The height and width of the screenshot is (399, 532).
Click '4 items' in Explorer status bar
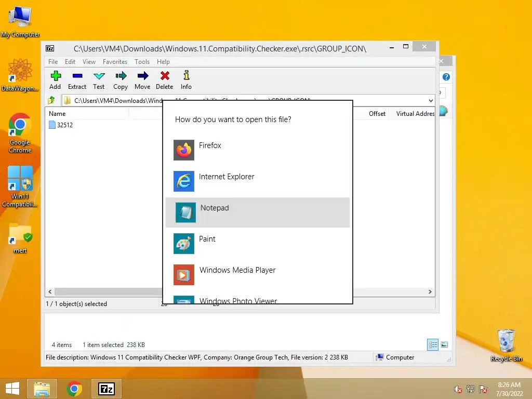click(x=62, y=345)
